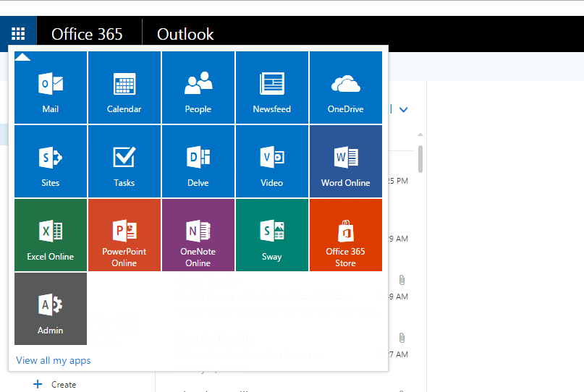Click the View all my apps link
Viewport: 584px width, 392px height.
tap(54, 360)
